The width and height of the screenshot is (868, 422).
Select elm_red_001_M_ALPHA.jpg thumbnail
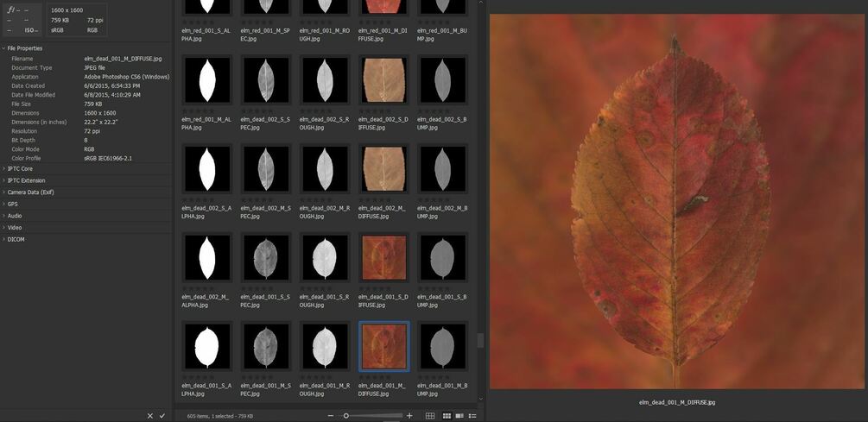coord(207,80)
